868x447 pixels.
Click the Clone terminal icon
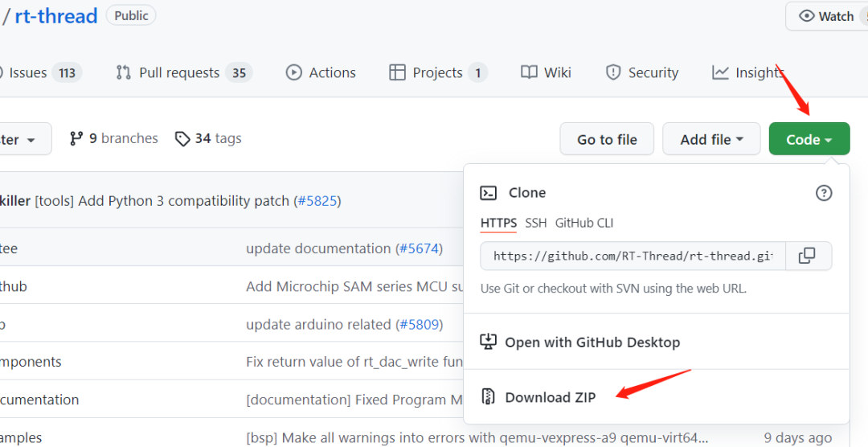click(x=488, y=193)
